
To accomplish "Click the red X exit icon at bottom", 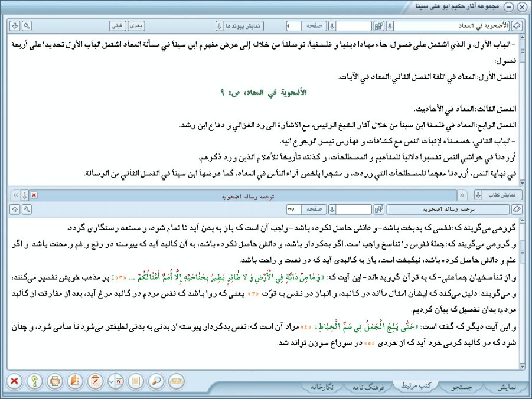I will pos(14,381).
